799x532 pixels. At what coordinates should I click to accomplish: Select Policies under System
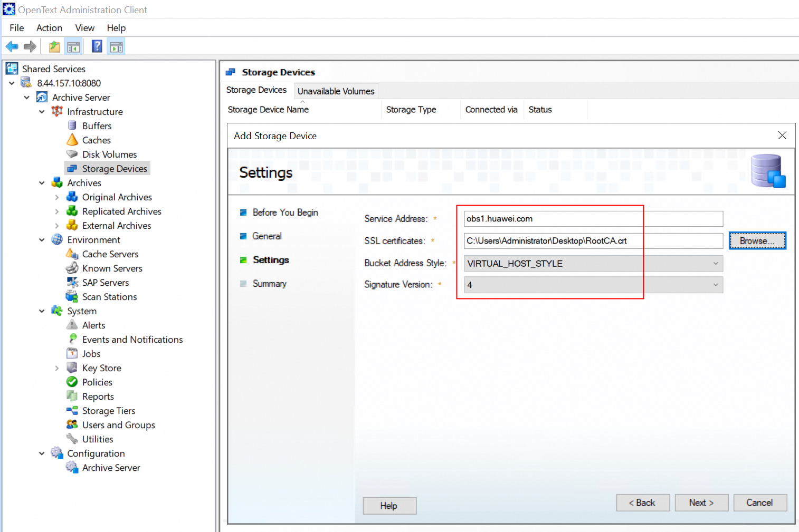(97, 382)
